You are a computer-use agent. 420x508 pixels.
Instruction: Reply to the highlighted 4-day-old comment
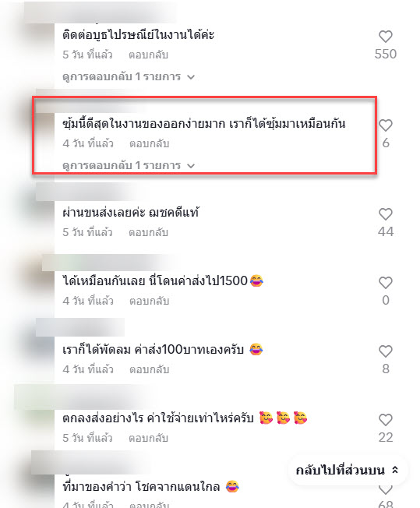[149, 143]
